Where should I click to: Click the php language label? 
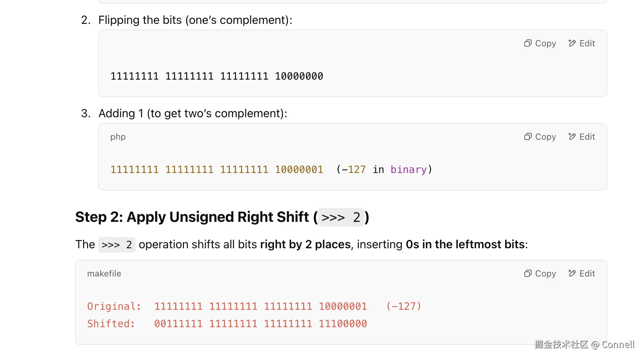click(x=118, y=137)
